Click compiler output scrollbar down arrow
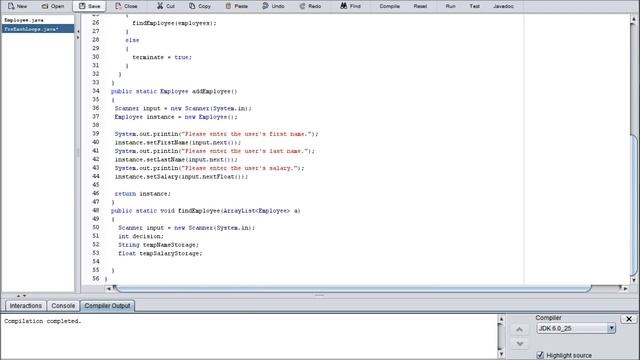 (x=502, y=354)
